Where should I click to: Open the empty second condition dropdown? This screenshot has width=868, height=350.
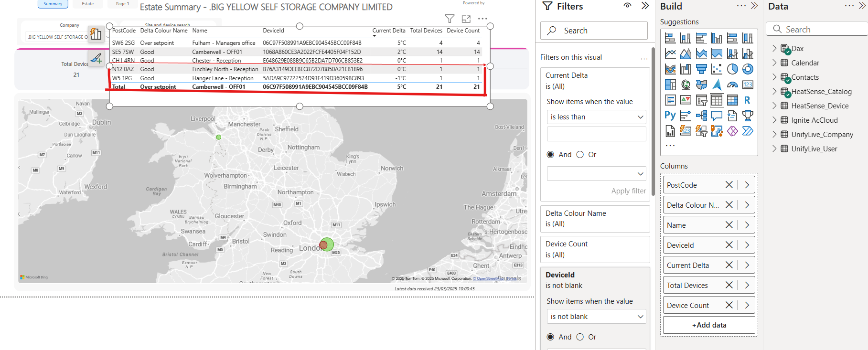[597, 173]
